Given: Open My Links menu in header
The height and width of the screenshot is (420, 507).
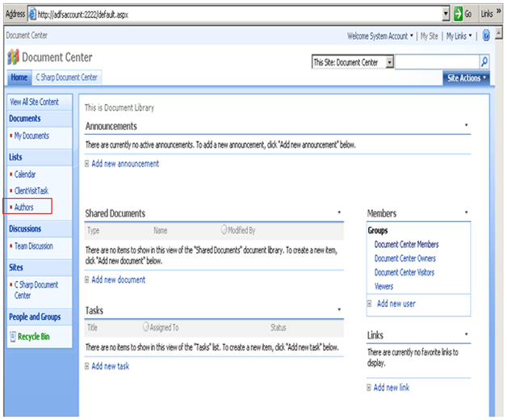Looking at the screenshot, I should (459, 36).
